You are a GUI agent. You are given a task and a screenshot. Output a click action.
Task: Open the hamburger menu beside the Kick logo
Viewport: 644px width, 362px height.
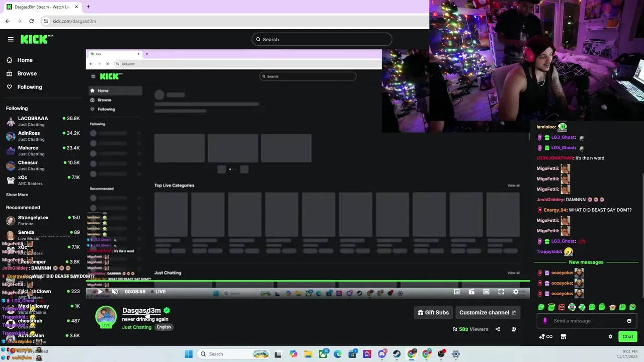pos(11,39)
